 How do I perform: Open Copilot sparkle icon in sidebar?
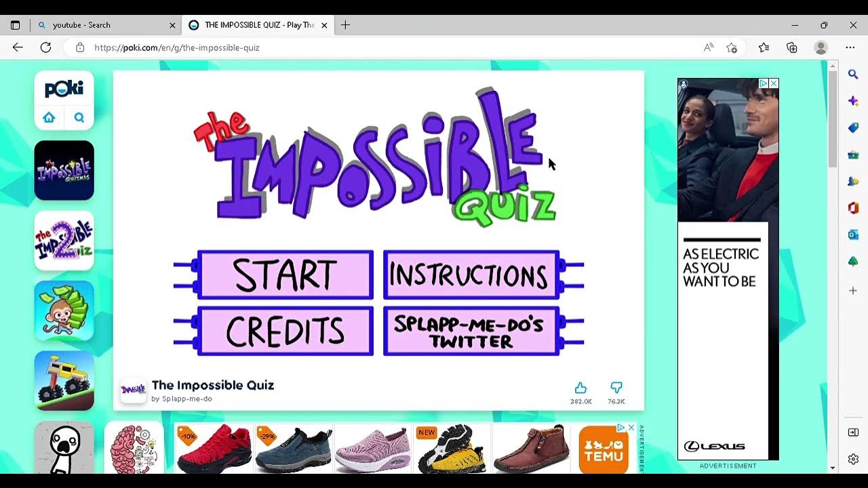[x=853, y=101]
